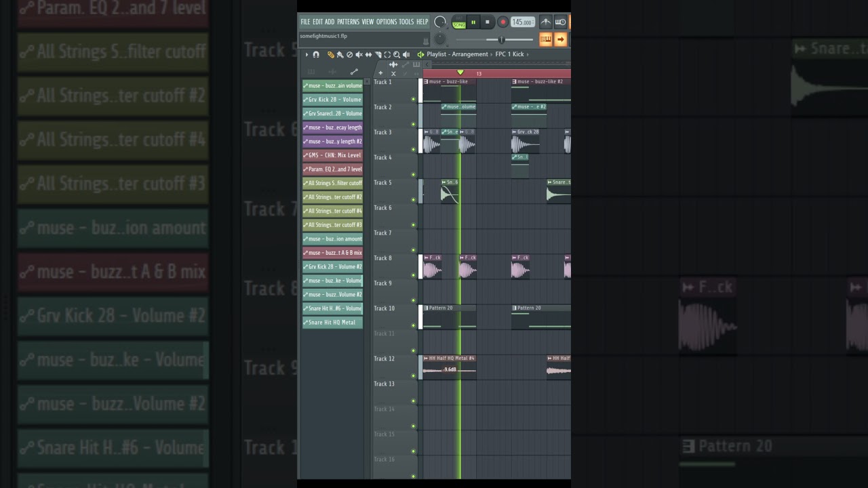The height and width of the screenshot is (488, 868).
Task: Show automation clips in picker panel
Action: [x=354, y=71]
